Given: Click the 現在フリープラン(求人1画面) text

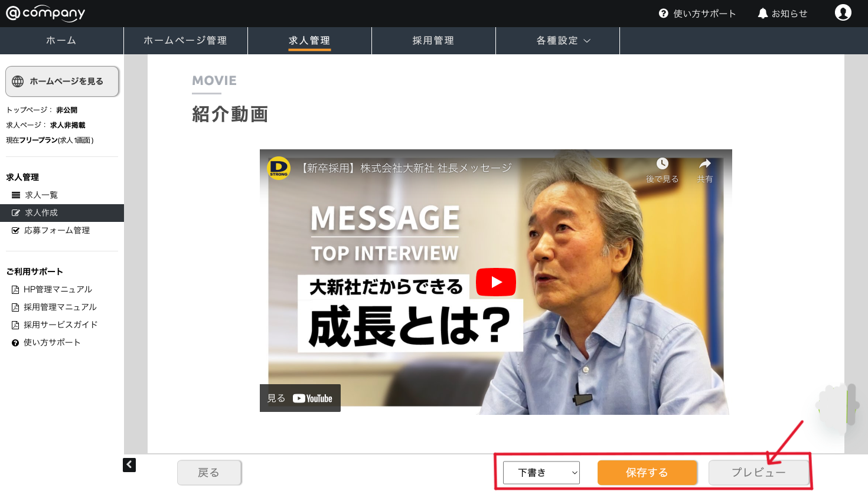Looking at the screenshot, I should [x=50, y=140].
